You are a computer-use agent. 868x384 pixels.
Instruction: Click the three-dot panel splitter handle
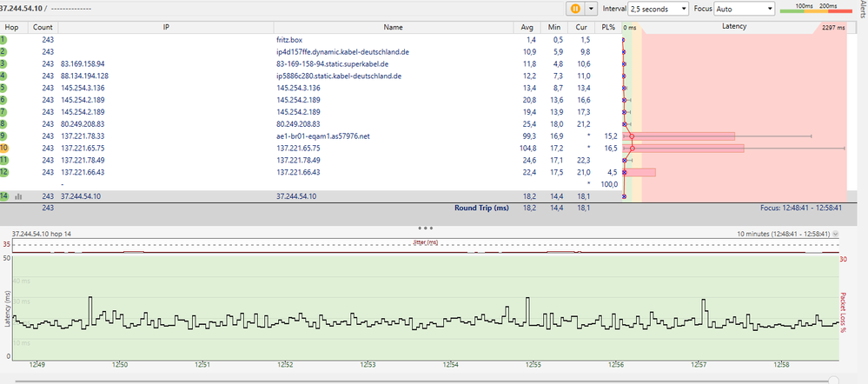click(x=426, y=227)
